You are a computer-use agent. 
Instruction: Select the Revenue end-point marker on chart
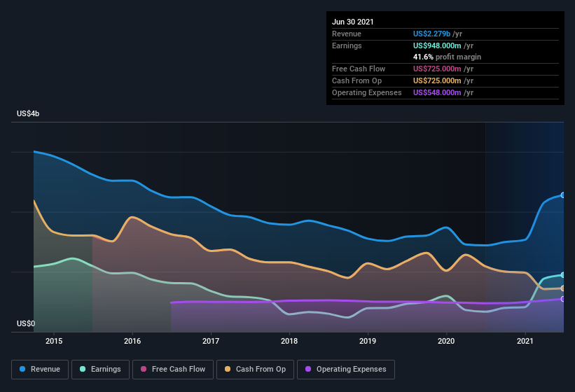(563, 195)
